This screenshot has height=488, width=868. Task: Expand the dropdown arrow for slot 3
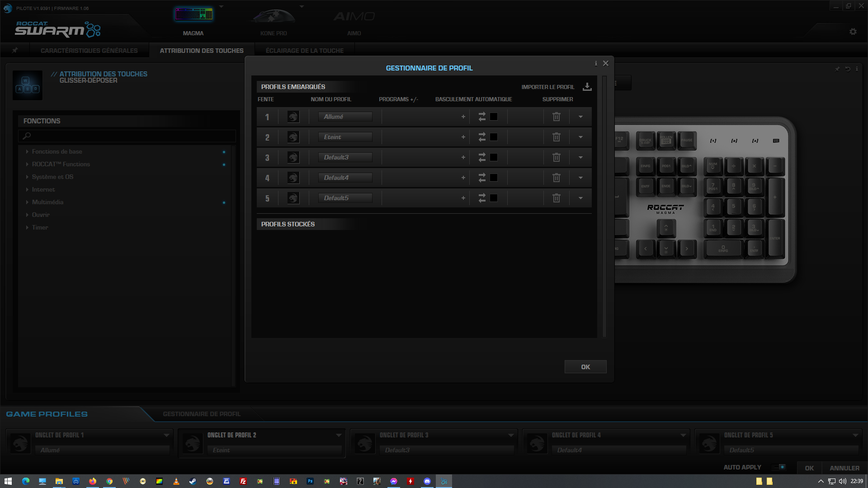pos(580,157)
